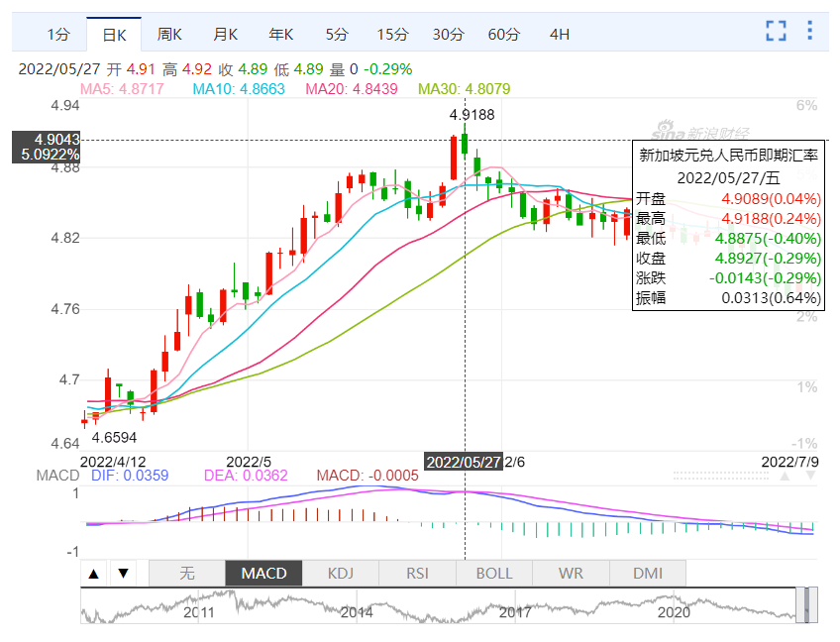Image resolution: width=840 pixels, height=642 pixels.
Task: Switch to the 1分 chart tab
Action: [58, 35]
